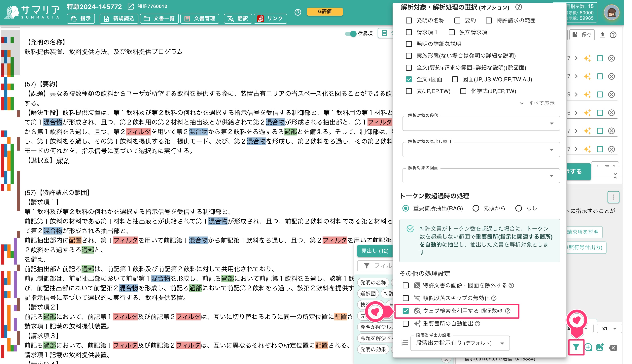Open the user avatar menu
Screen dimensions: 632x364
611,13
